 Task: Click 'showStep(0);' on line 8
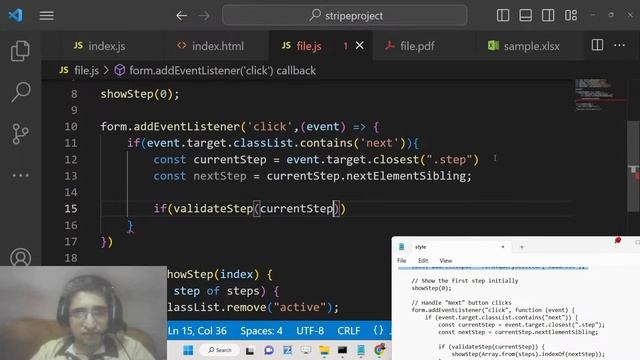140,94
